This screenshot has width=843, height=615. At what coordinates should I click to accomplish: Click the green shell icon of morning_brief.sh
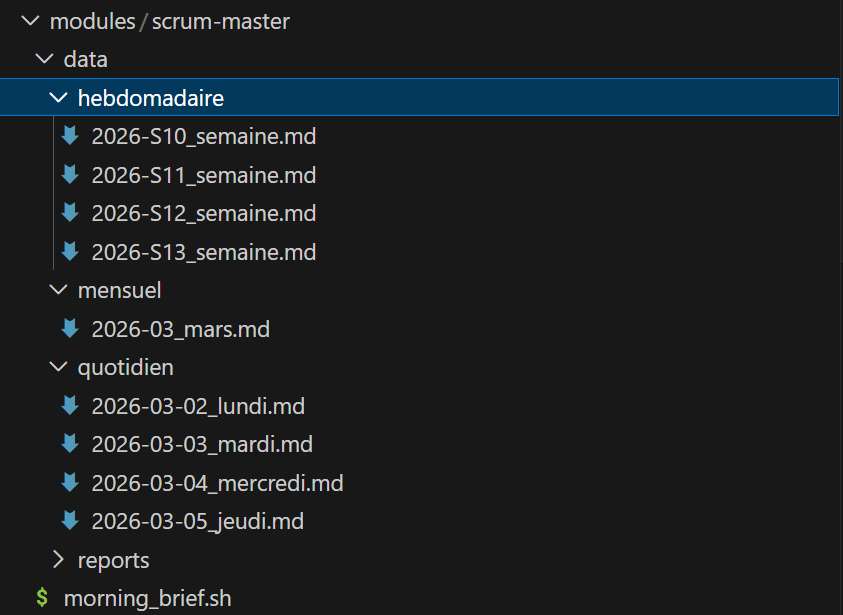42,598
